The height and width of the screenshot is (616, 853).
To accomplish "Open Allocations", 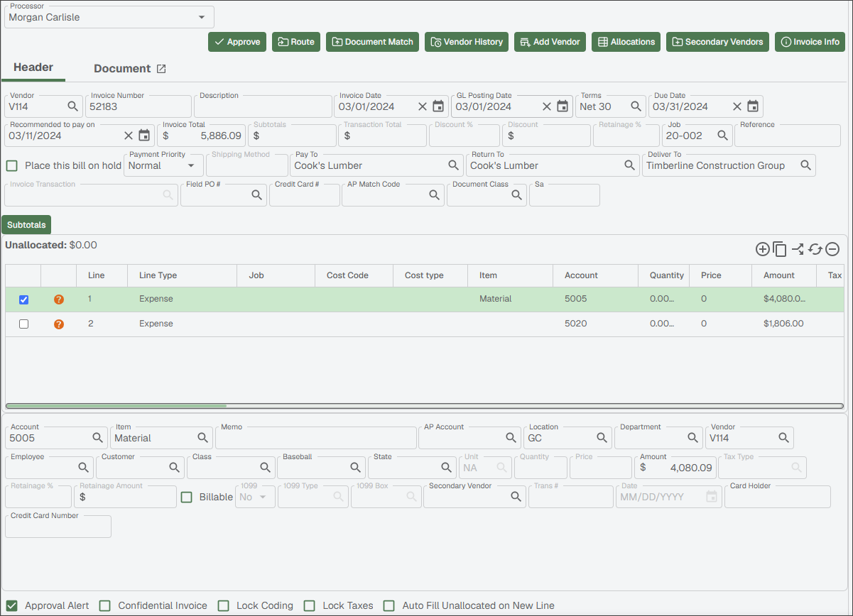I will click(626, 42).
